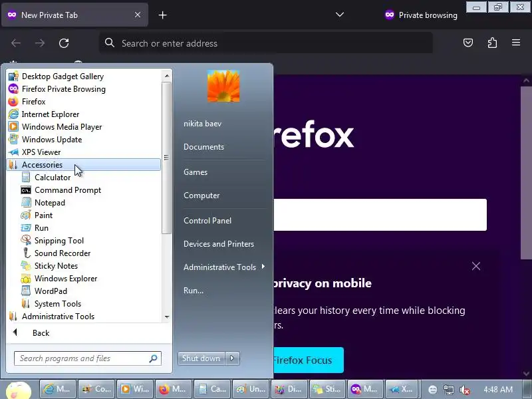Viewport: 532px width, 399px height.
Task: Open Run... in the right pane
Action: [194, 291]
